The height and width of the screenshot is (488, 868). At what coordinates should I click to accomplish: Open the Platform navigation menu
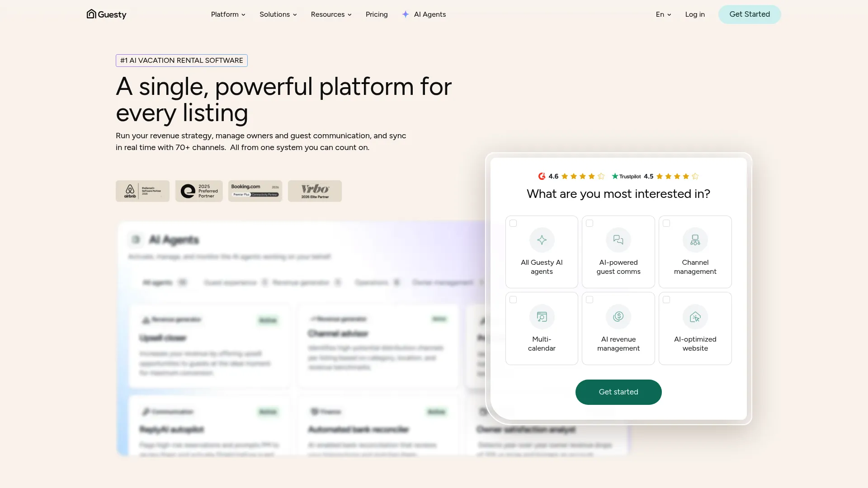228,14
